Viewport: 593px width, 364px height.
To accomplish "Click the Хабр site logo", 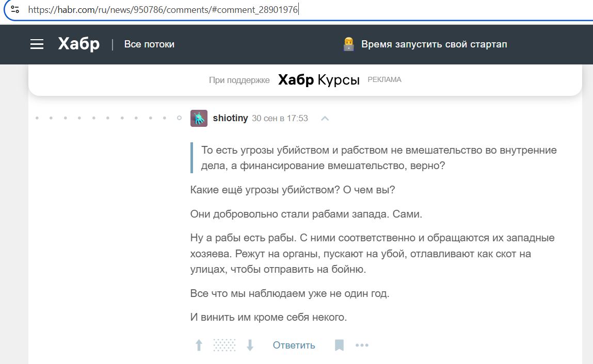I will click(78, 44).
